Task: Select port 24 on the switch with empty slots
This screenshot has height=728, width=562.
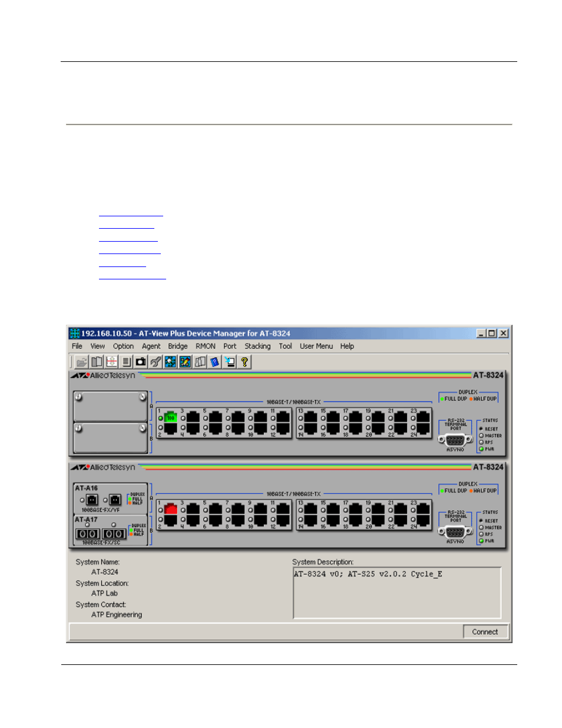Action: click(423, 429)
